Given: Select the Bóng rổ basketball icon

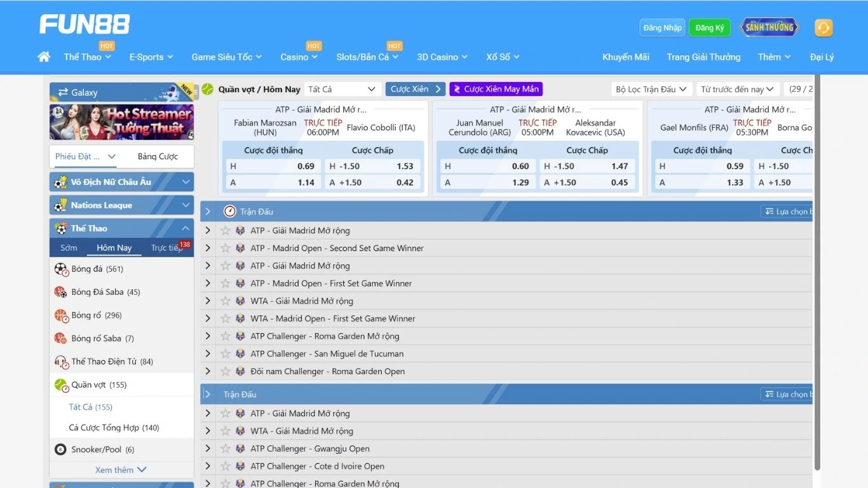Looking at the screenshot, I should pos(61,316).
